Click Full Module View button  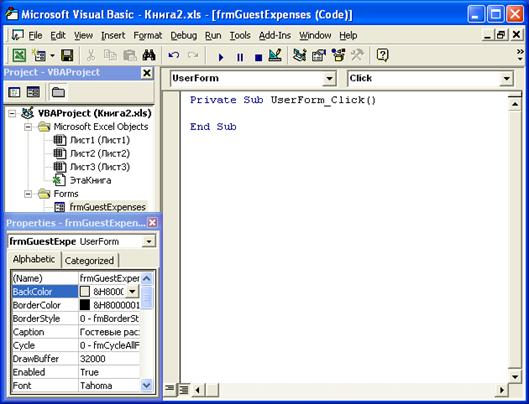[x=183, y=389]
